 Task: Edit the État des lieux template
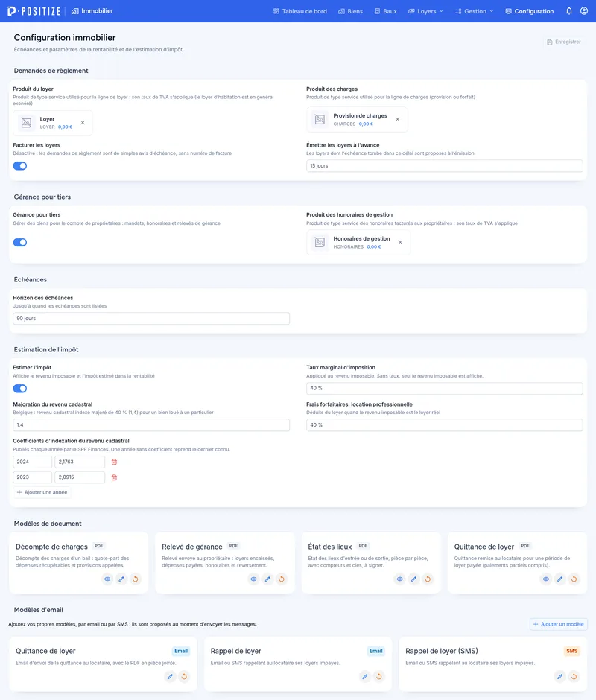tap(413, 579)
